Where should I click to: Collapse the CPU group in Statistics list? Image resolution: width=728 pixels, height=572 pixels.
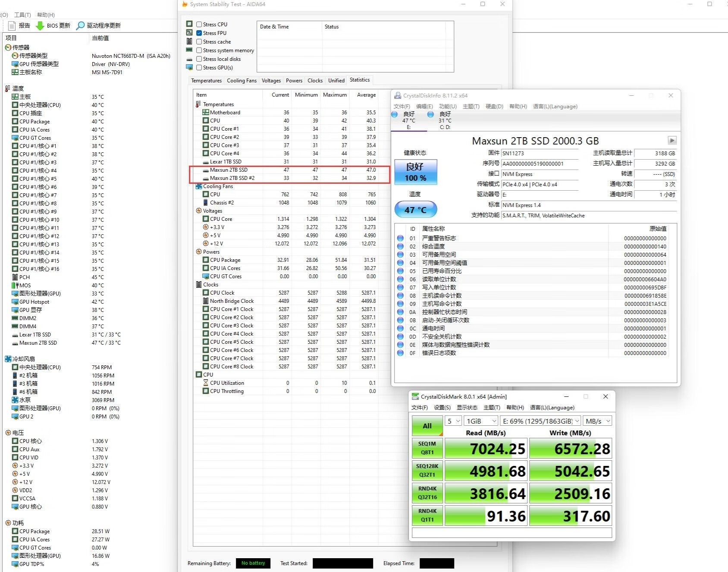point(199,375)
